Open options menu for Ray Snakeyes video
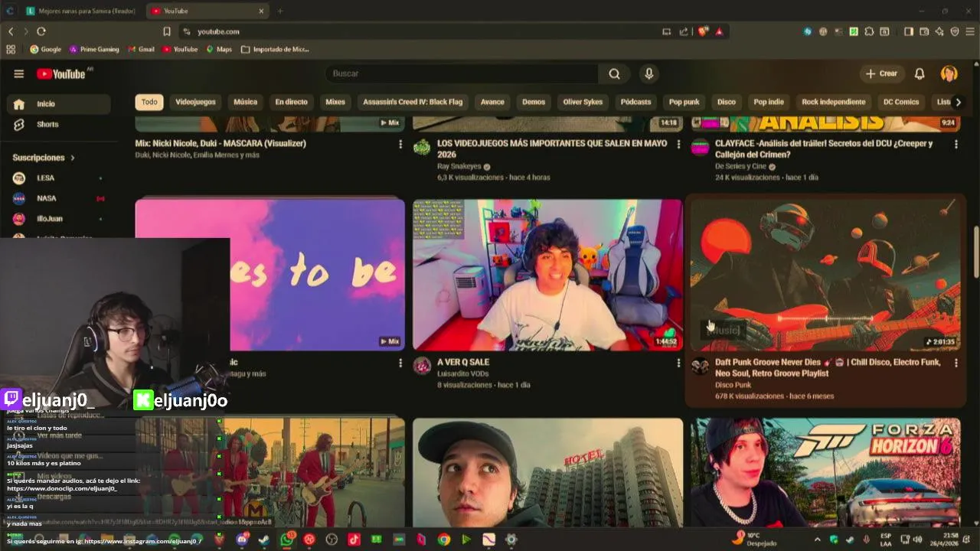980x551 pixels. click(x=678, y=144)
